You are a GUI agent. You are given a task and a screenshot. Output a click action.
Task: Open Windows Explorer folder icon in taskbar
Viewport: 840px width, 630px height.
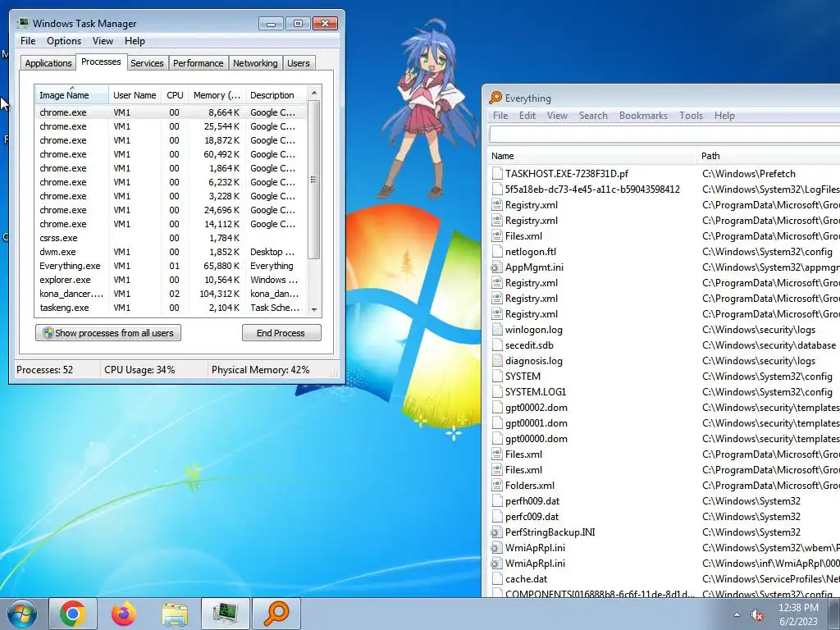[x=175, y=614]
